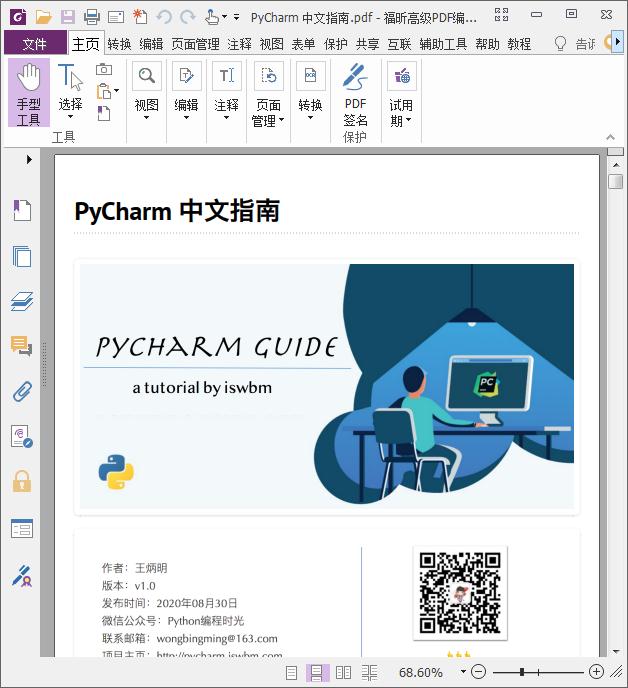Click the clipboard paste icon in tools group
The image size is (628, 688).
click(104, 92)
